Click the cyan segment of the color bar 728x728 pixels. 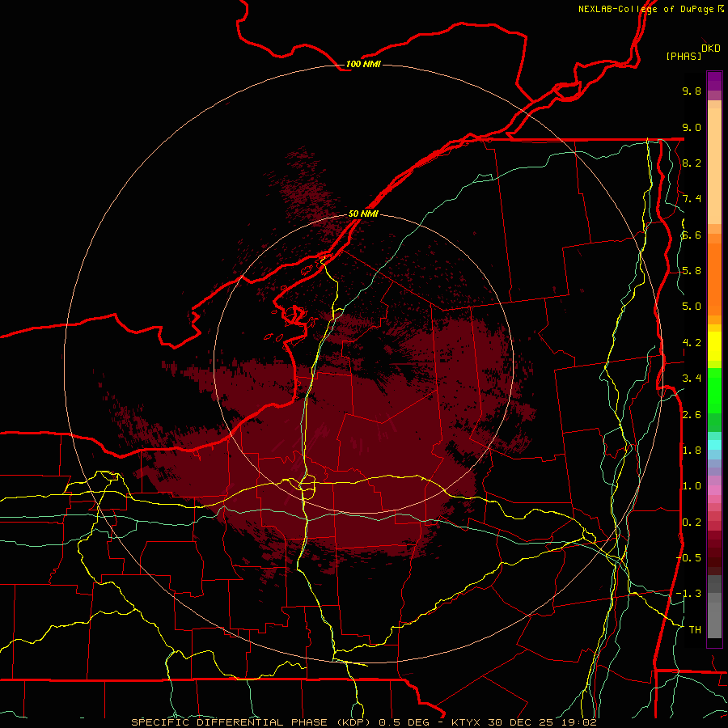click(x=714, y=444)
